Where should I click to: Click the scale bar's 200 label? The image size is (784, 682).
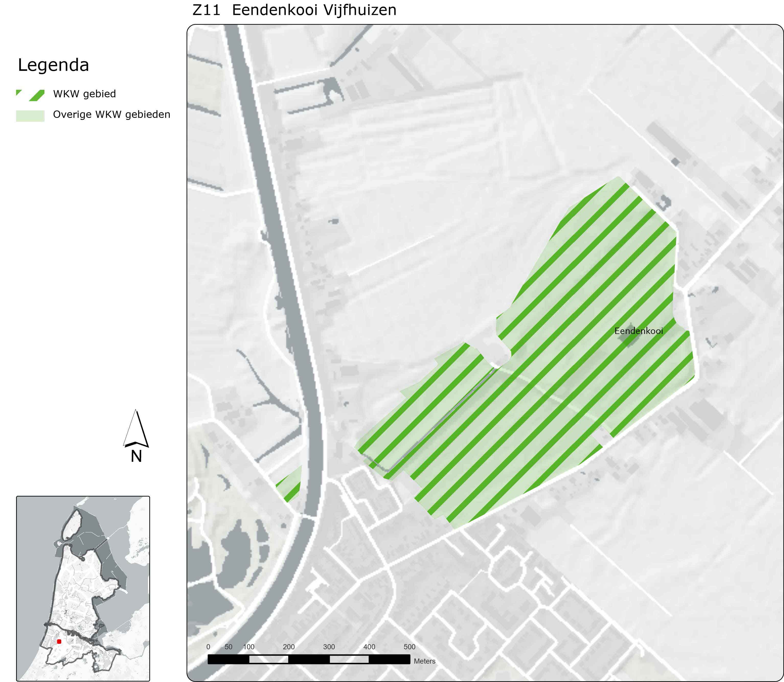[289, 646]
